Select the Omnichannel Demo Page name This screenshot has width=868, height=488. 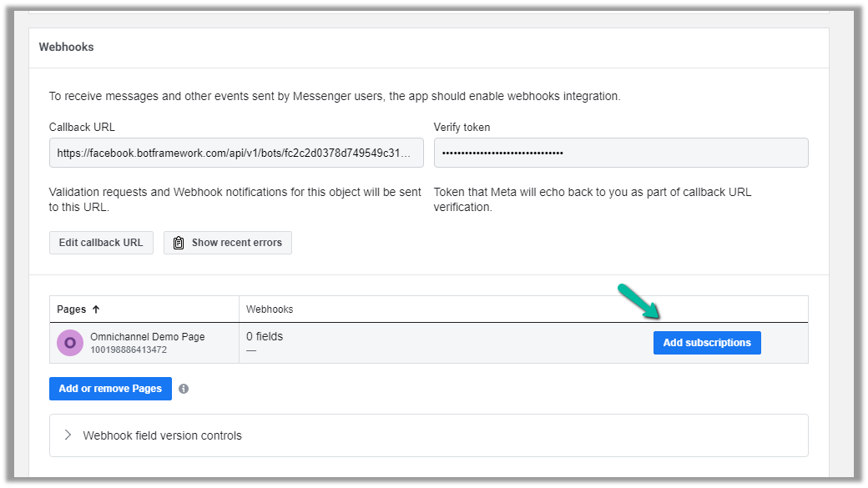click(147, 337)
